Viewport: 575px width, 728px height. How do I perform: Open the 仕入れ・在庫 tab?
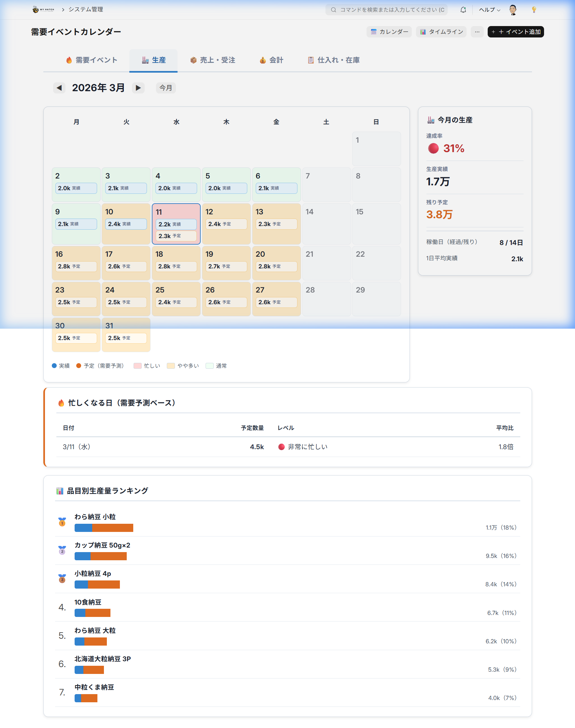pyautogui.click(x=333, y=60)
